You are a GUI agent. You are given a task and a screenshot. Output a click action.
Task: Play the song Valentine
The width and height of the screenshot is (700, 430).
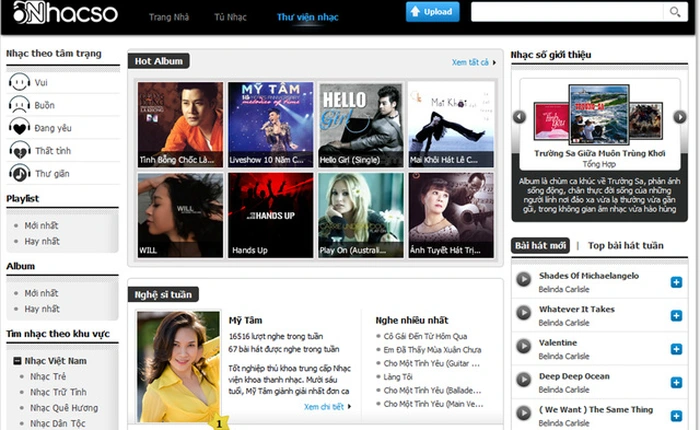tap(523, 348)
